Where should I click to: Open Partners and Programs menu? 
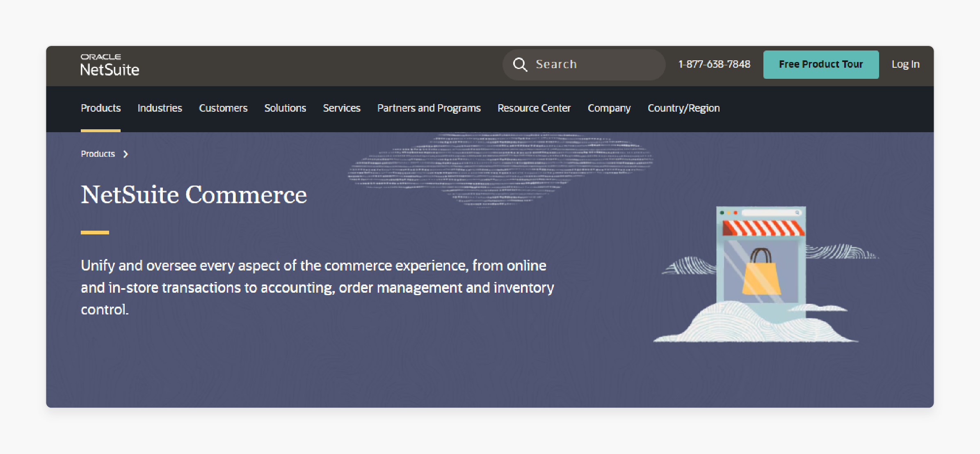tap(429, 108)
